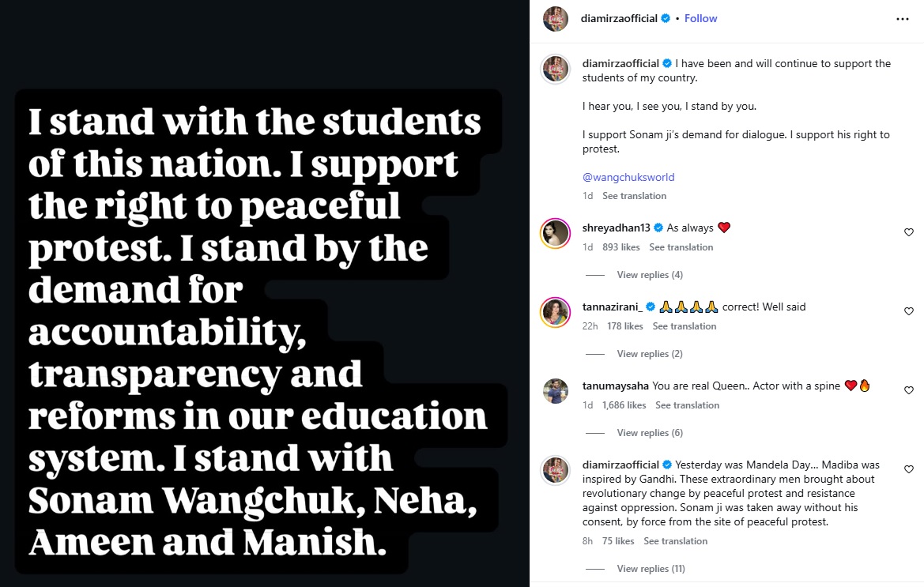Open the @wangchuksworld mention link

pyautogui.click(x=628, y=177)
